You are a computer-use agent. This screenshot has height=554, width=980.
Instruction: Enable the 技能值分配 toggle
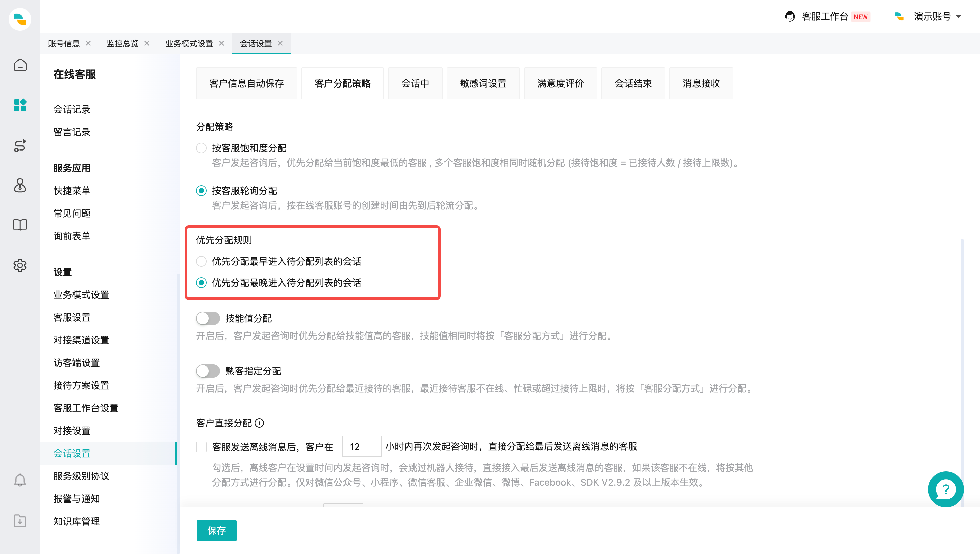(208, 318)
